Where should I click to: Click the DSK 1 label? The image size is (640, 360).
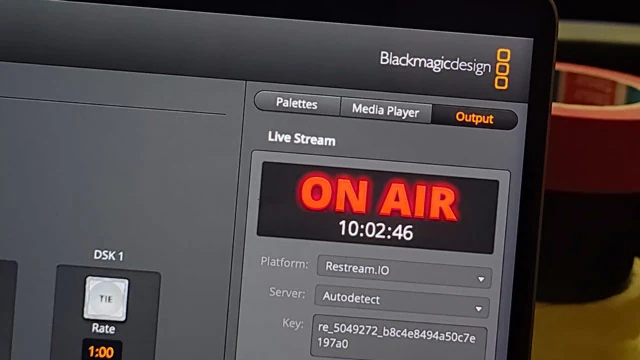pyautogui.click(x=108, y=255)
